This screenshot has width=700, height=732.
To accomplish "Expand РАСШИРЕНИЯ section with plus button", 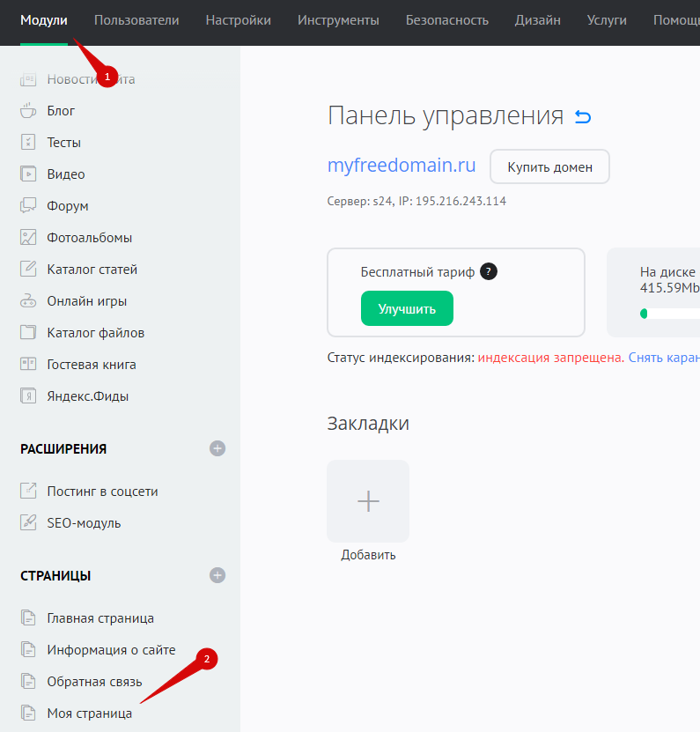I will 217,448.
